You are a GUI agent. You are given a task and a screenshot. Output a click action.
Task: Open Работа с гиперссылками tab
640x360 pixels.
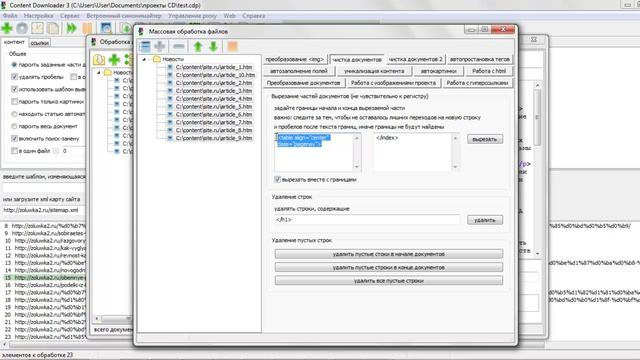pyautogui.click(x=477, y=83)
